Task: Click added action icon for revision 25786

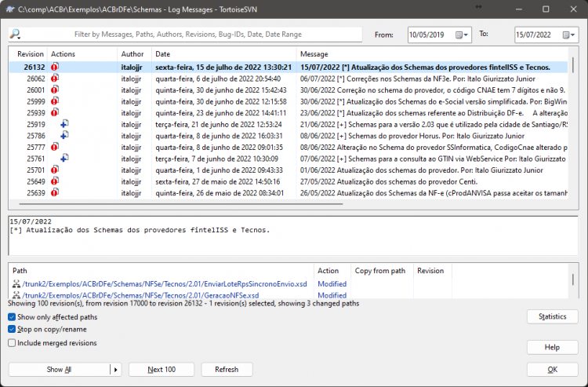Action: point(64,136)
